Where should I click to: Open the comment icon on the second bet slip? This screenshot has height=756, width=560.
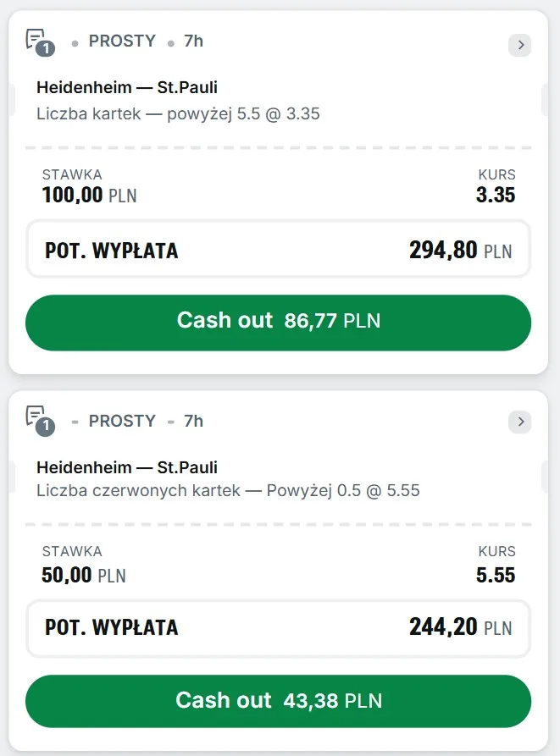[x=35, y=415]
